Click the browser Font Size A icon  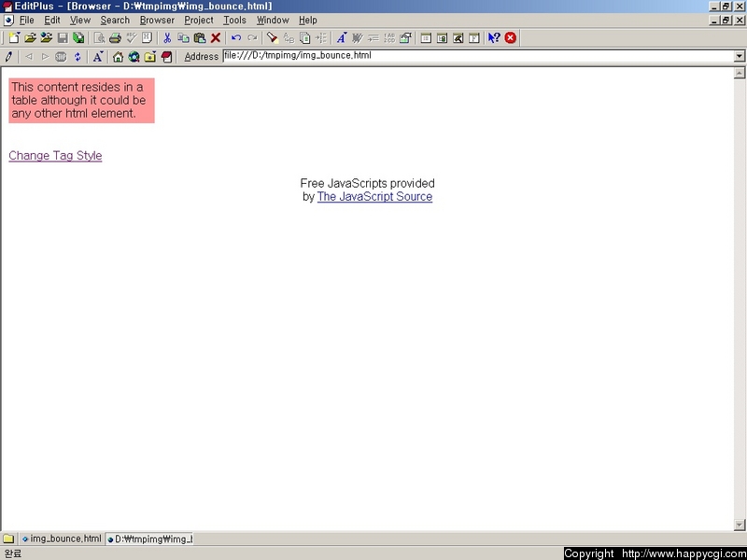[98, 57]
